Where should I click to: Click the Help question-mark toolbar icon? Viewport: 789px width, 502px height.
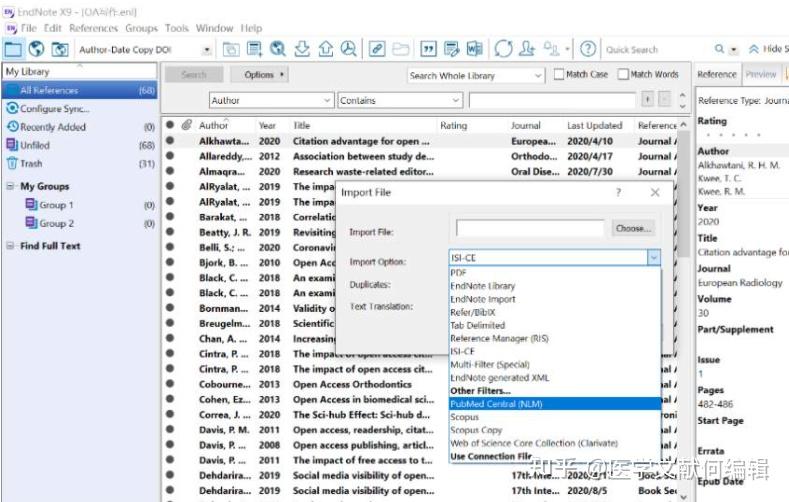click(588, 49)
